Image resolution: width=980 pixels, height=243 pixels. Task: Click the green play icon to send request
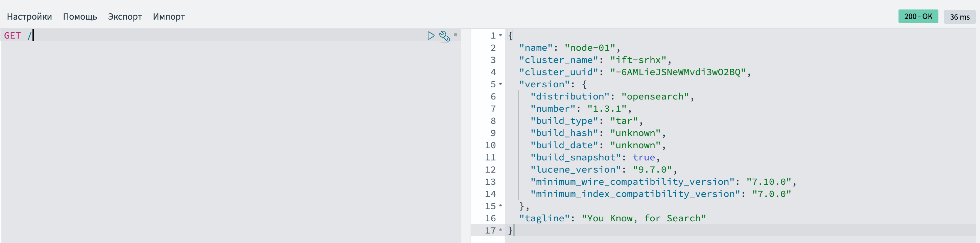(431, 36)
